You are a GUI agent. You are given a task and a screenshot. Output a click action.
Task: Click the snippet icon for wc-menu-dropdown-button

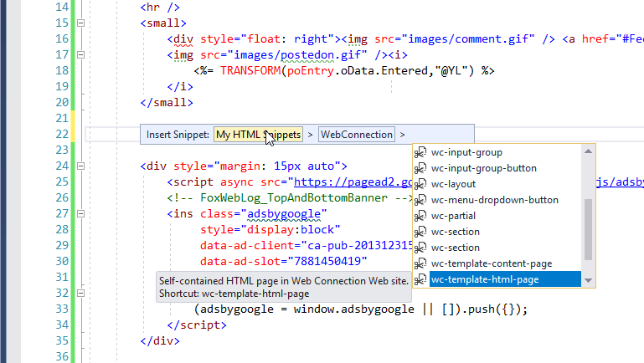[421, 200]
